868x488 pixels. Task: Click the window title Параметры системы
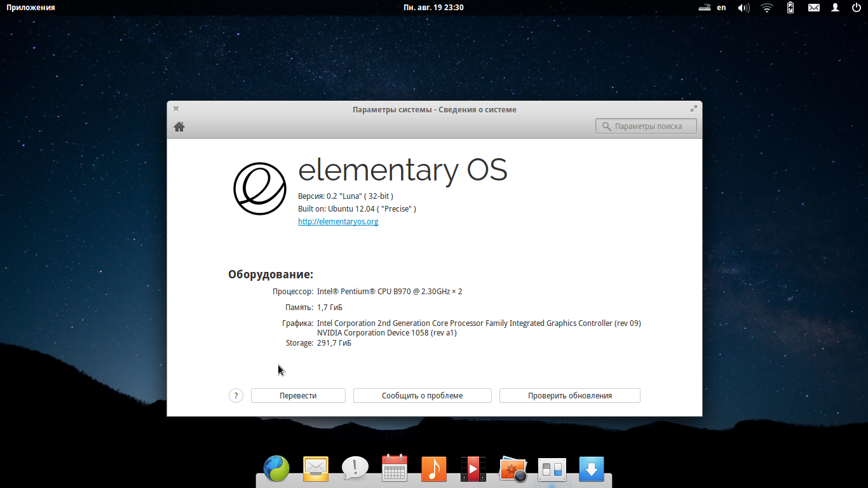point(435,109)
